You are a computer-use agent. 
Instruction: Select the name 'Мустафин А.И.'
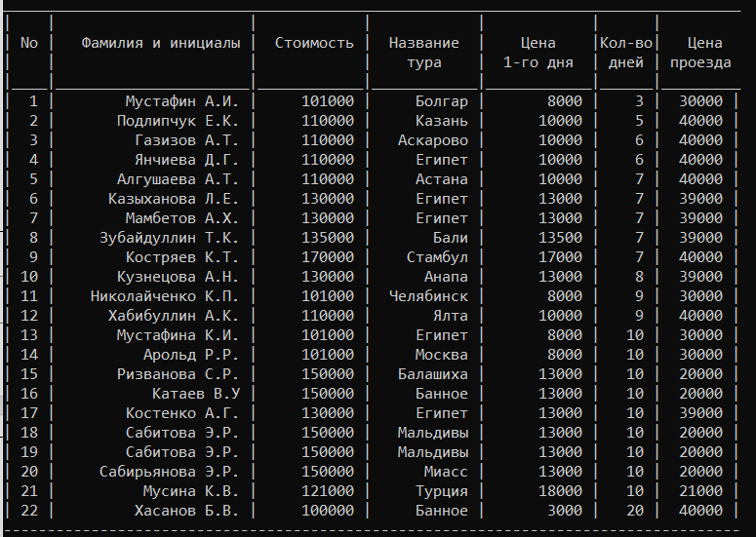pos(182,101)
